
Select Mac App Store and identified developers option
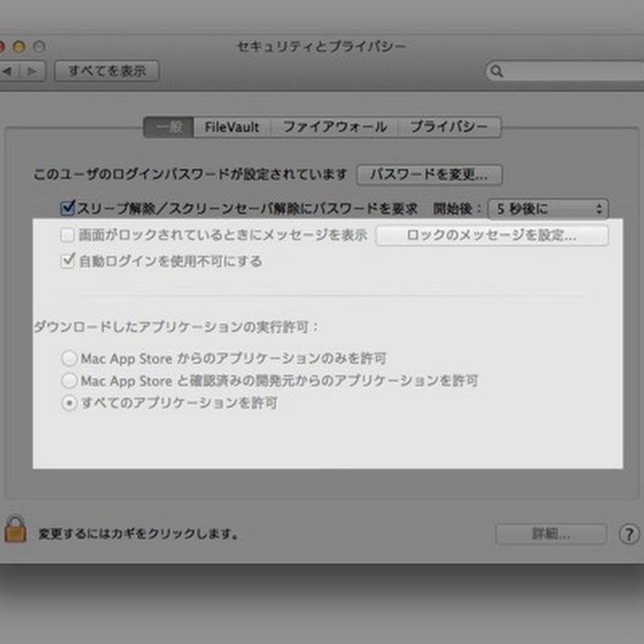coord(69,381)
